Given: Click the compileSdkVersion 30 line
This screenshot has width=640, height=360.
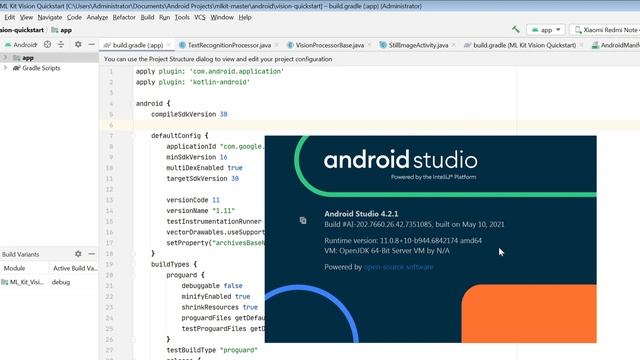Looking at the screenshot, I should click(189, 114).
